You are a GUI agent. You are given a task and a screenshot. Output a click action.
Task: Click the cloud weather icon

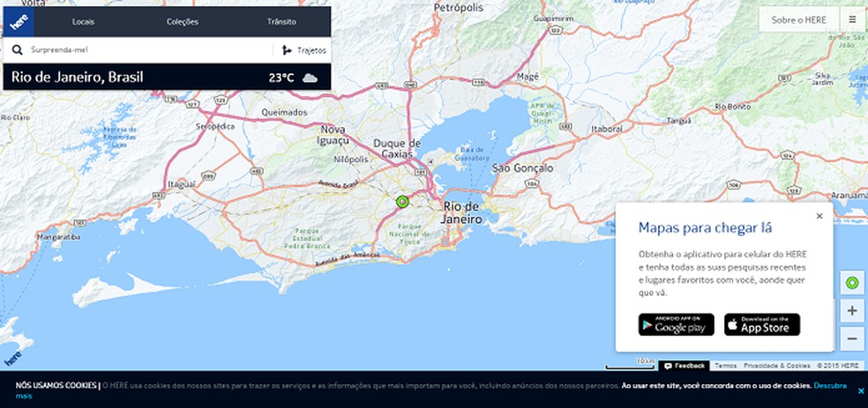(x=310, y=78)
